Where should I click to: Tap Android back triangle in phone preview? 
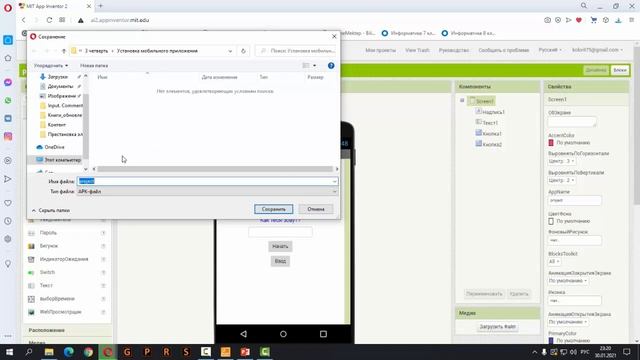pos(243,334)
